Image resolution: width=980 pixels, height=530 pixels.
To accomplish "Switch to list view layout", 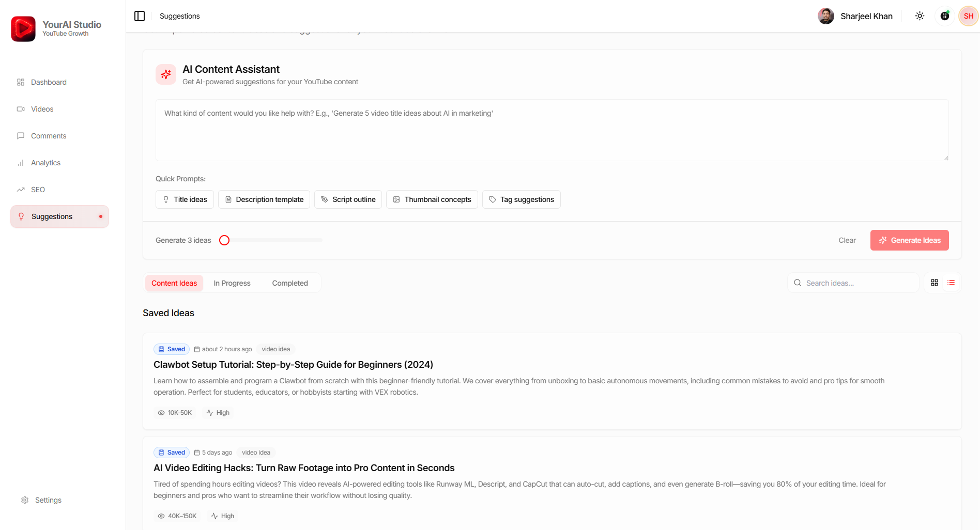I will 951,283.
